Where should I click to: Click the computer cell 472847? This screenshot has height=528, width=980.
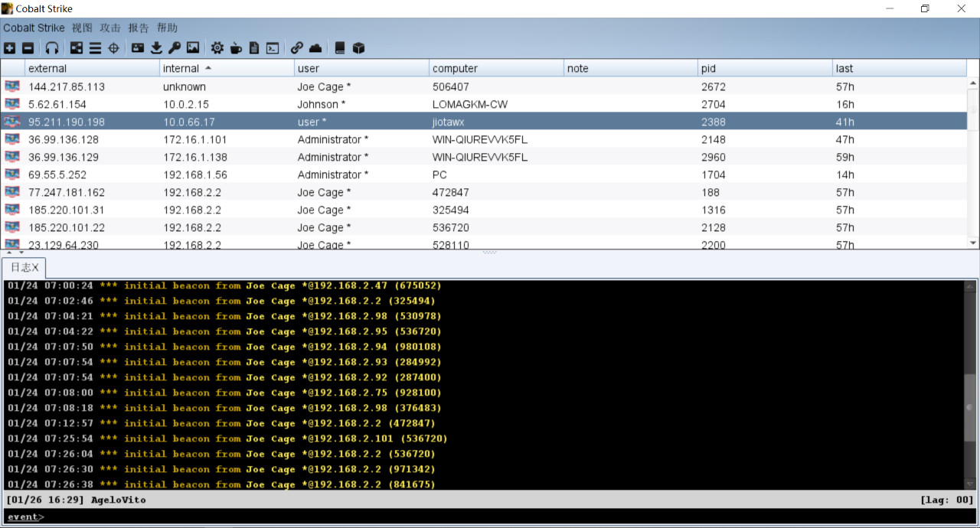point(496,192)
